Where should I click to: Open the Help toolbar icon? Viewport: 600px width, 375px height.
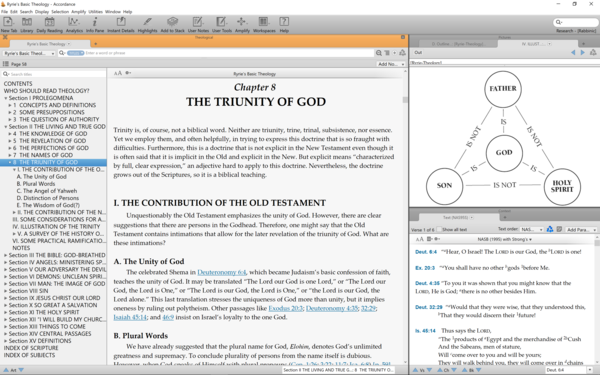284,24
